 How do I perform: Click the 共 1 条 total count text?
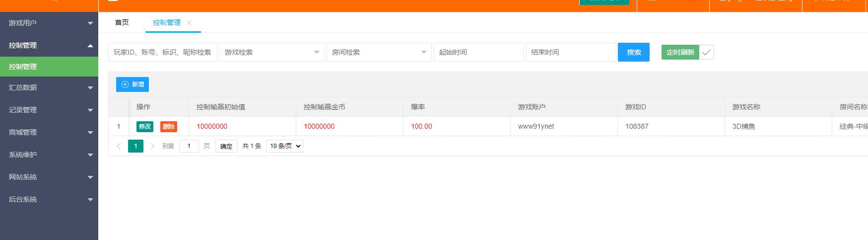click(x=252, y=146)
